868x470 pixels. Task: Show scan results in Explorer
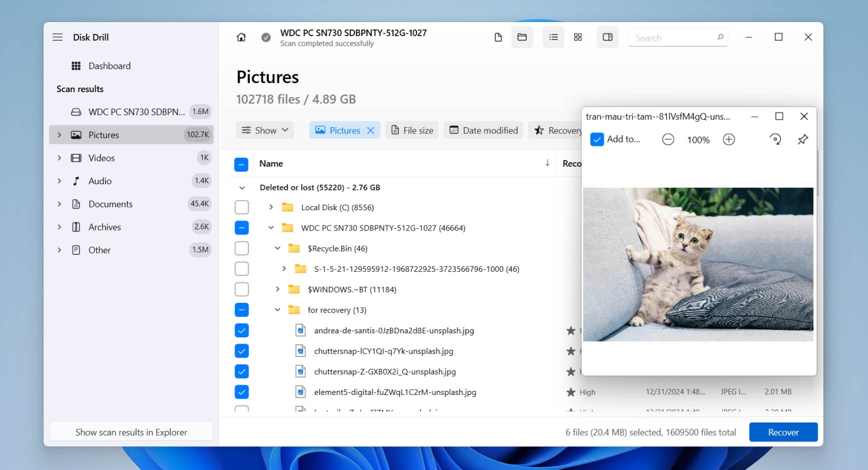(131, 432)
